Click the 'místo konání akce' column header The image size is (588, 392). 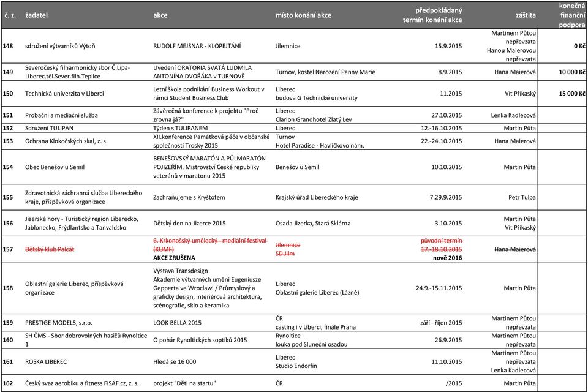[x=303, y=15]
